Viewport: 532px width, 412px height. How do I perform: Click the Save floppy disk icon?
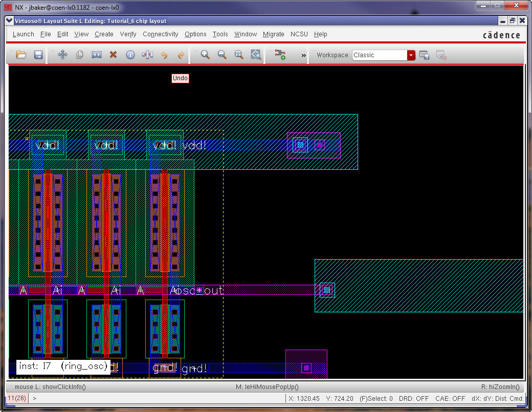38,55
